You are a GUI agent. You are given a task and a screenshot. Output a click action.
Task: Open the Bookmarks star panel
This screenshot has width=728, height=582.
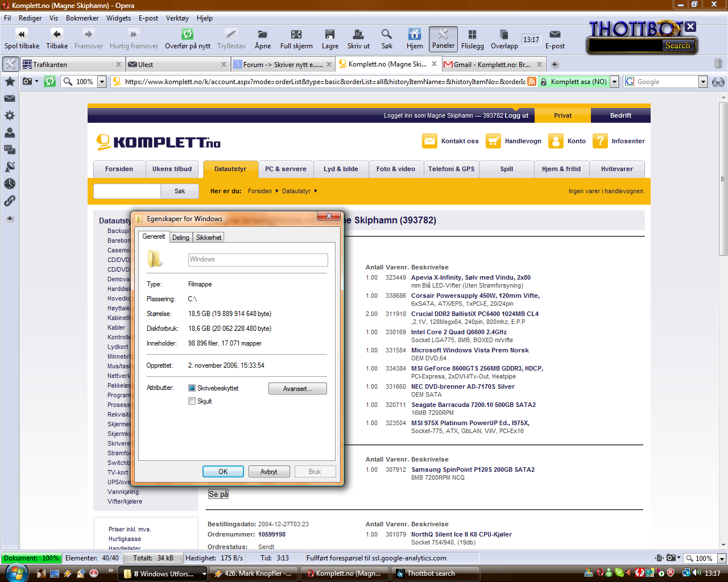point(10,81)
